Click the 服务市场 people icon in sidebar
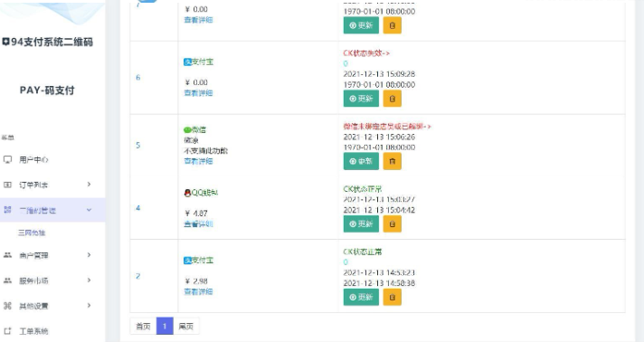Viewport: 644px width, 342px height. [x=7, y=280]
